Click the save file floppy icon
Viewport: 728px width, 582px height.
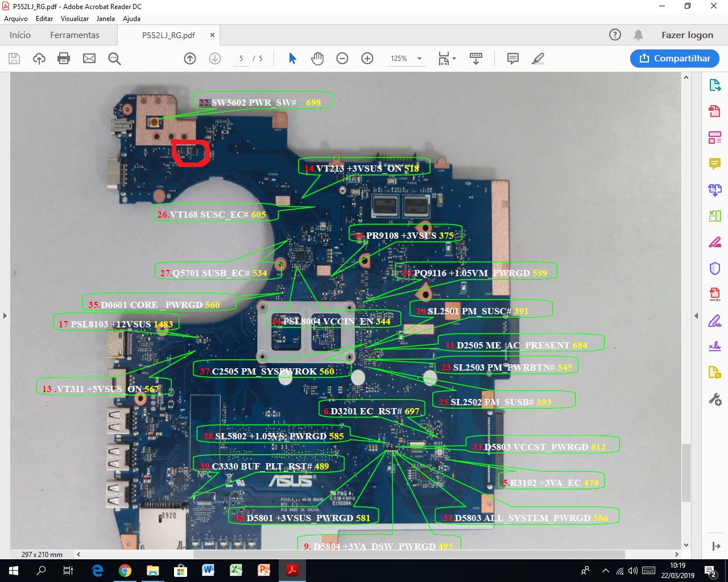click(x=14, y=59)
